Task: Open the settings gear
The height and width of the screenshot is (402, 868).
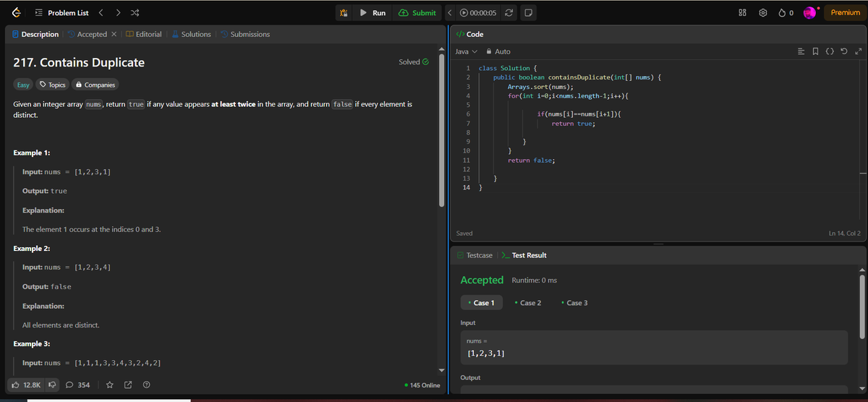Action: [x=762, y=13]
